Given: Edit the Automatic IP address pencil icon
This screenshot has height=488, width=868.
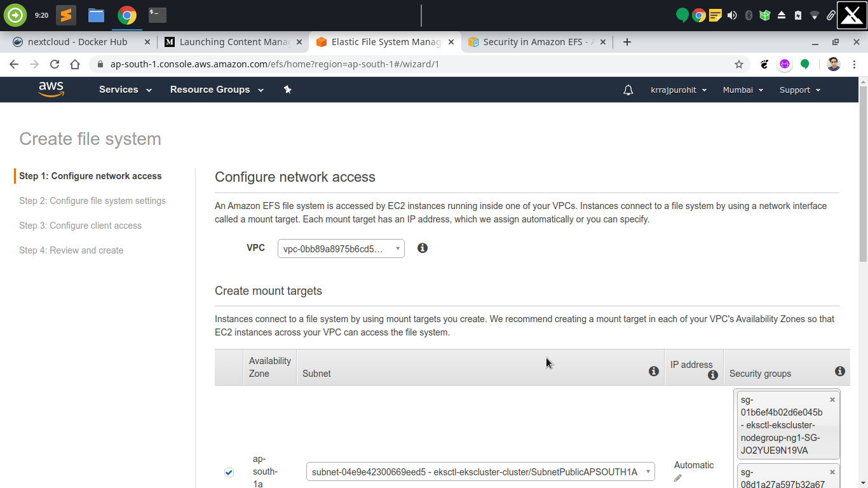Looking at the screenshot, I should tap(678, 478).
